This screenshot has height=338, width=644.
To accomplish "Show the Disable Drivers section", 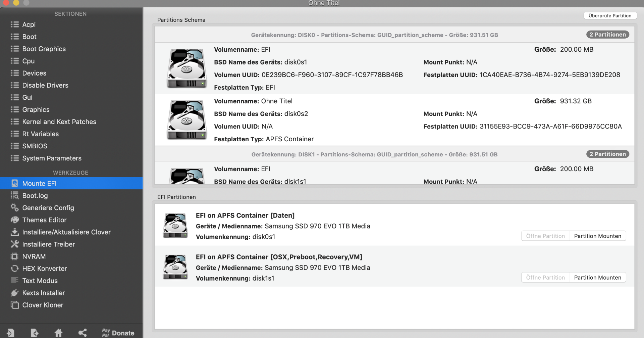I will 71,85.
